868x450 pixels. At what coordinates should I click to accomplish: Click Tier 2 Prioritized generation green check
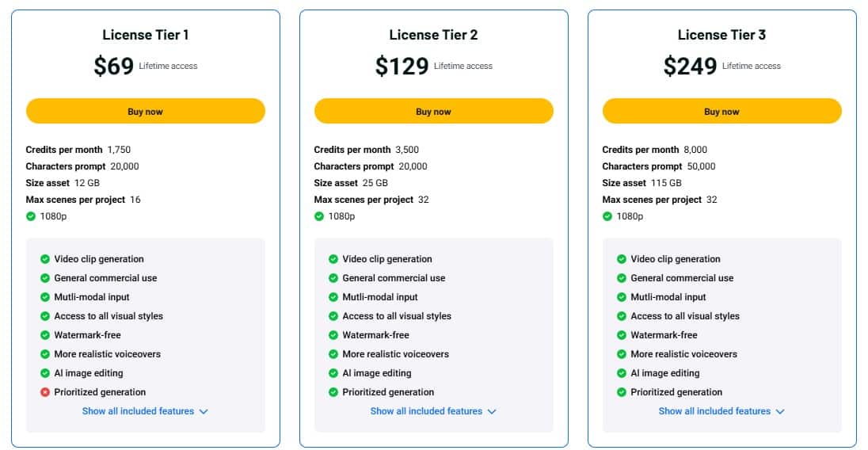point(333,392)
